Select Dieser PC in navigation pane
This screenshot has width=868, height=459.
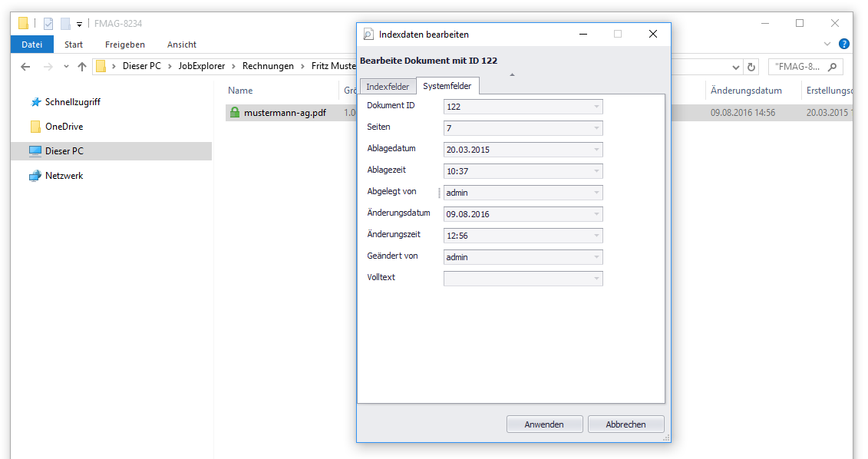coord(64,151)
